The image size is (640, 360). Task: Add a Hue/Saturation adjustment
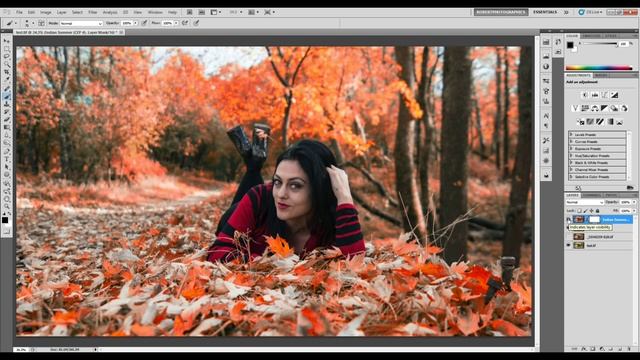(x=585, y=108)
